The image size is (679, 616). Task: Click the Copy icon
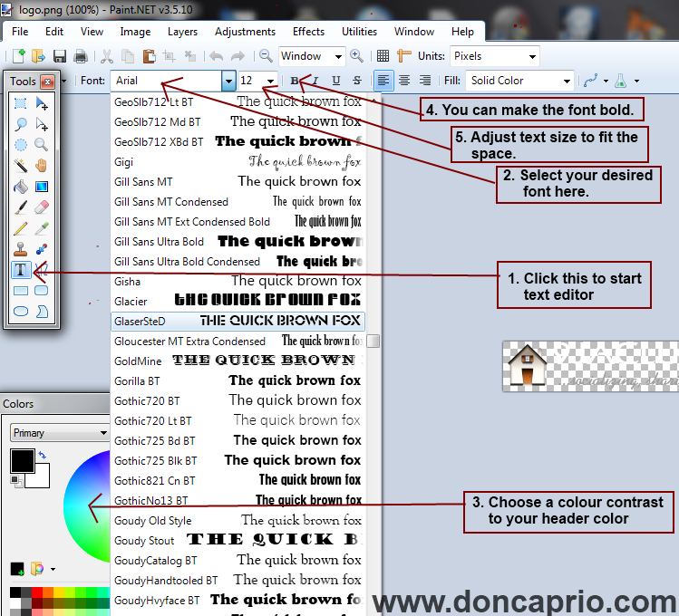click(x=128, y=56)
